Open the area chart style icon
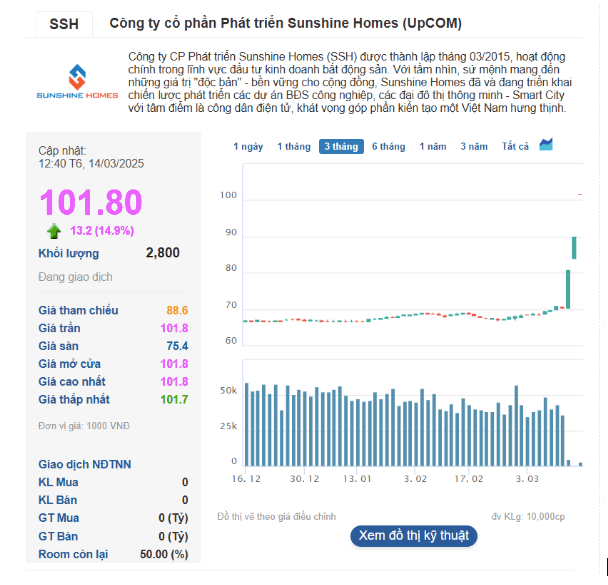The height and width of the screenshot is (585, 608). click(x=546, y=145)
